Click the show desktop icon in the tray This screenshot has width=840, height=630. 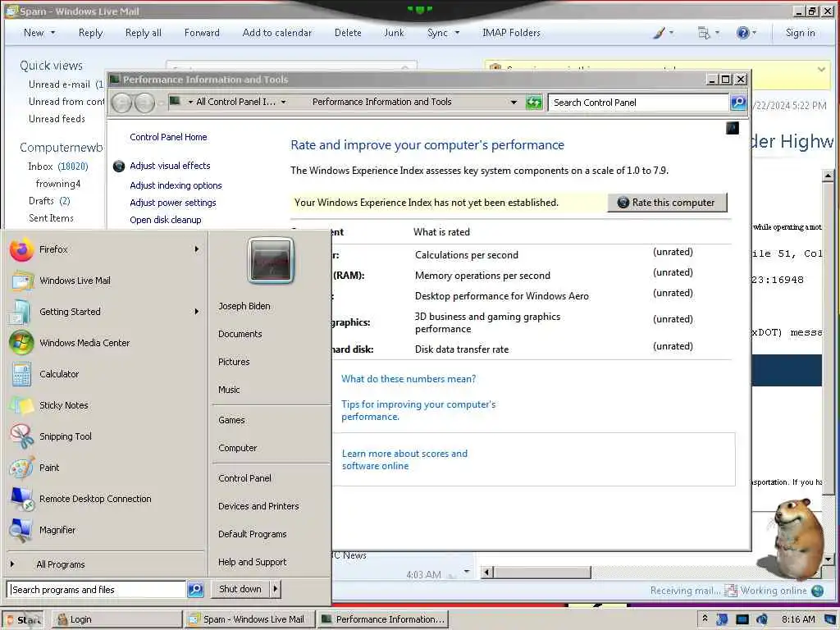click(830, 619)
